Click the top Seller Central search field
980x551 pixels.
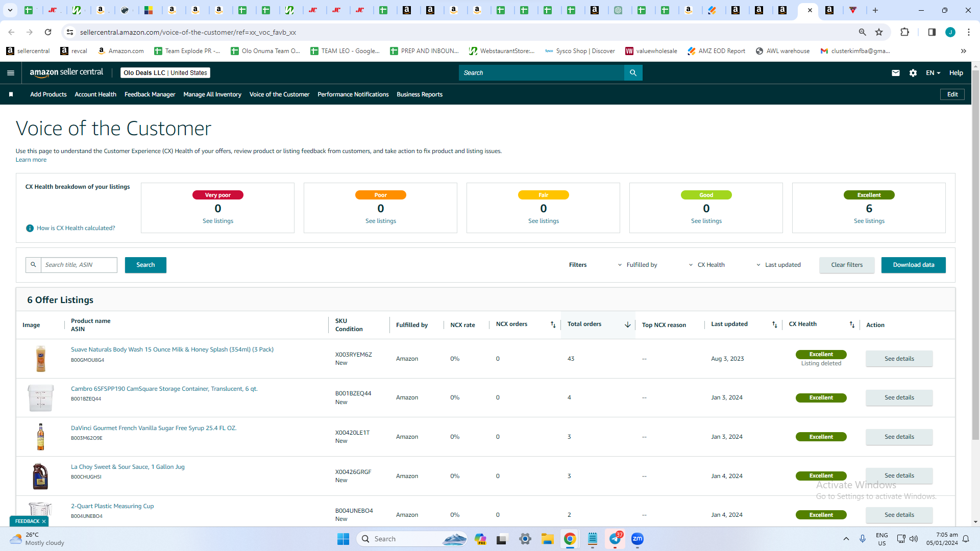(x=542, y=73)
